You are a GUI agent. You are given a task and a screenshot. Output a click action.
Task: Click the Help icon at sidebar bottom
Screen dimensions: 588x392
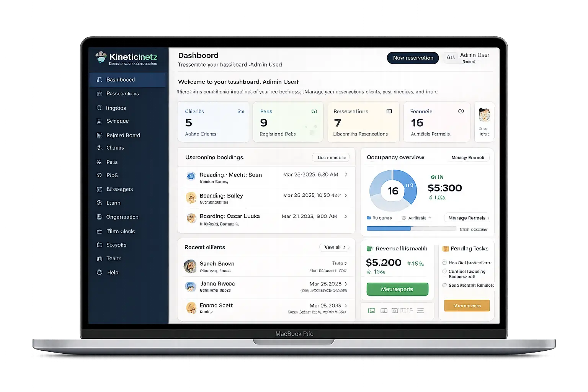coord(99,272)
